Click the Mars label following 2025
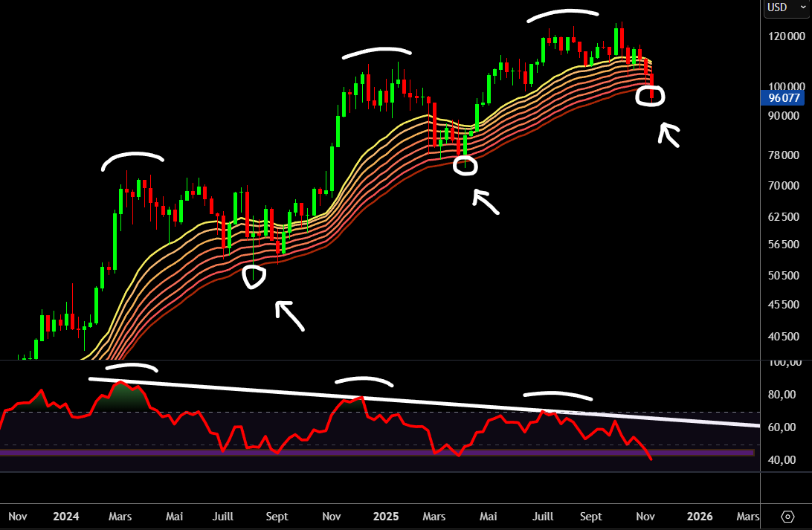Screen dimensions: 812x530 [x=434, y=517]
